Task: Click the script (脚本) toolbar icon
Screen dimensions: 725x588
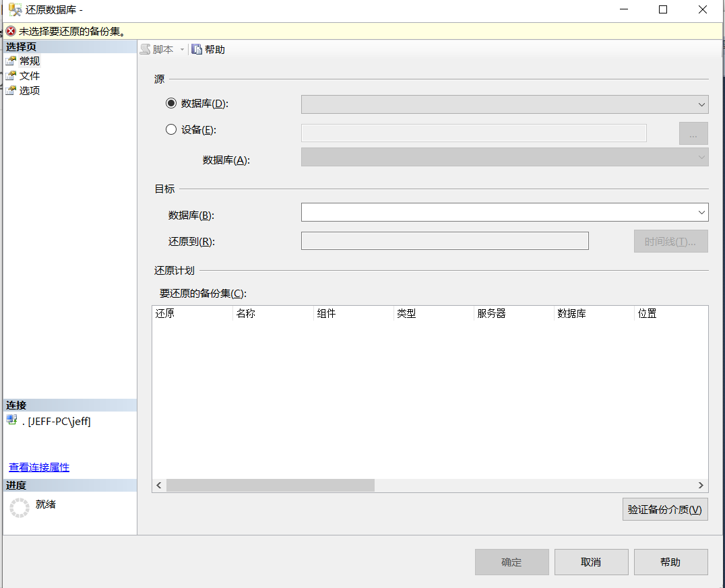Action: tap(146, 49)
